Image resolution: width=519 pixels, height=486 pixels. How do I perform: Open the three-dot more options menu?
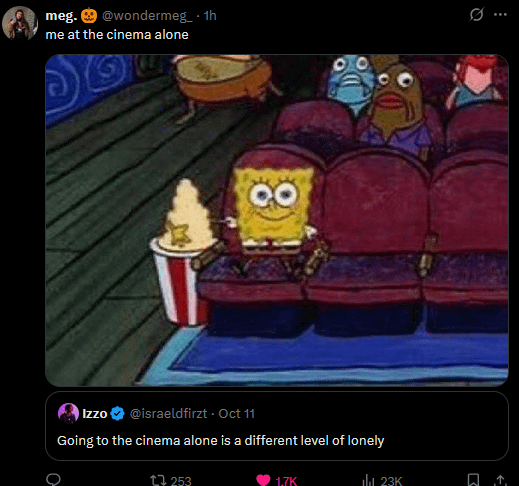500,15
